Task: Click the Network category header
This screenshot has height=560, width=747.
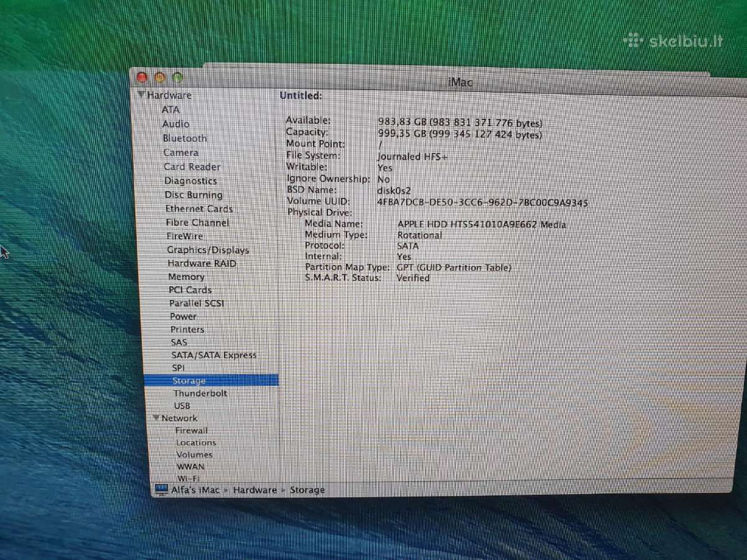Action: [x=179, y=418]
